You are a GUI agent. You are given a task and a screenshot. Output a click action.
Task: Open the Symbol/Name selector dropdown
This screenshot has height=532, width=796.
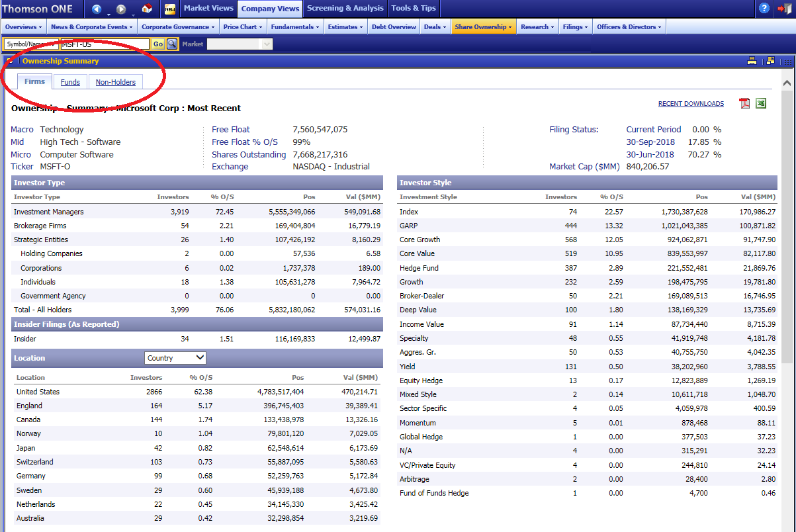[31, 44]
